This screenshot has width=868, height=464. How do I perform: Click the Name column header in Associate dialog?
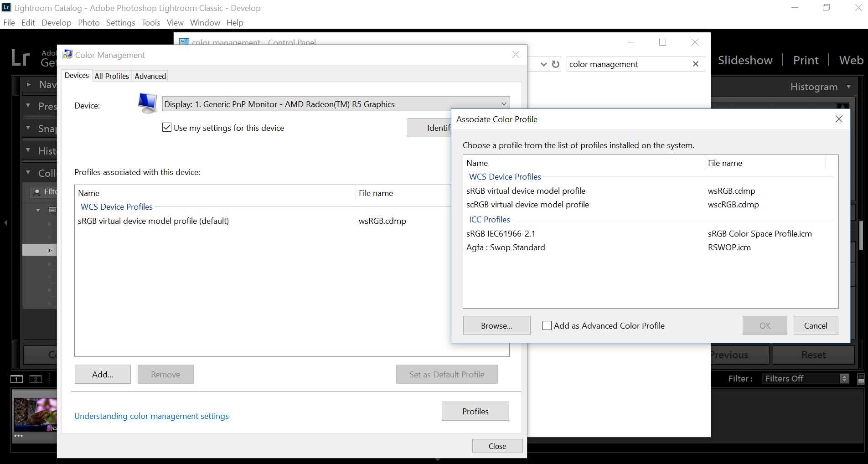584,163
